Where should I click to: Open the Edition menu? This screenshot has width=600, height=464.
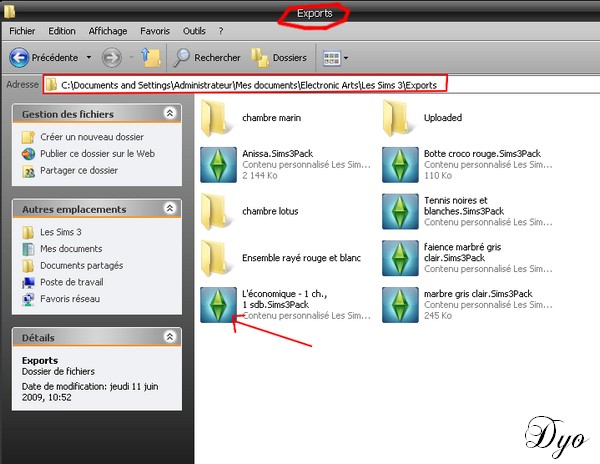62,31
